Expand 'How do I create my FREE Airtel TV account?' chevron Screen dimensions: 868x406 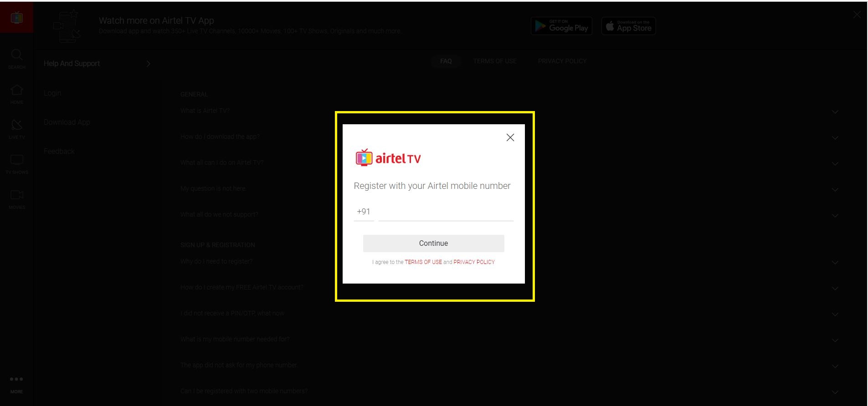tap(835, 288)
